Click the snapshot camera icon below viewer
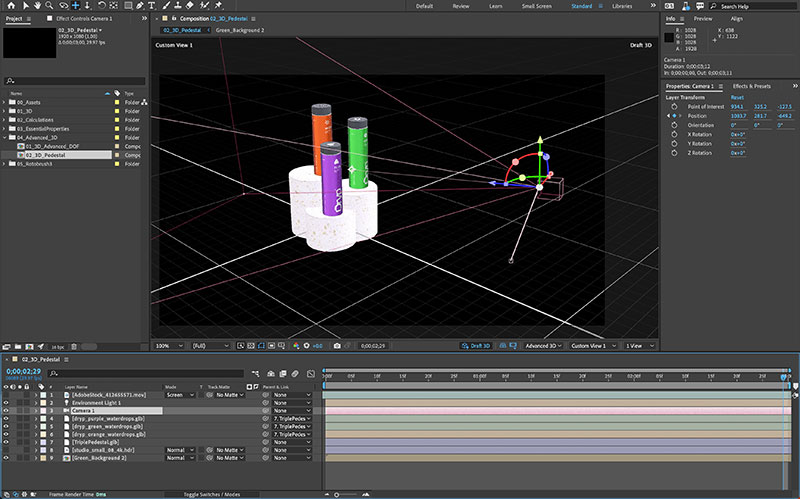This screenshot has height=499, width=800. pyautogui.click(x=337, y=345)
